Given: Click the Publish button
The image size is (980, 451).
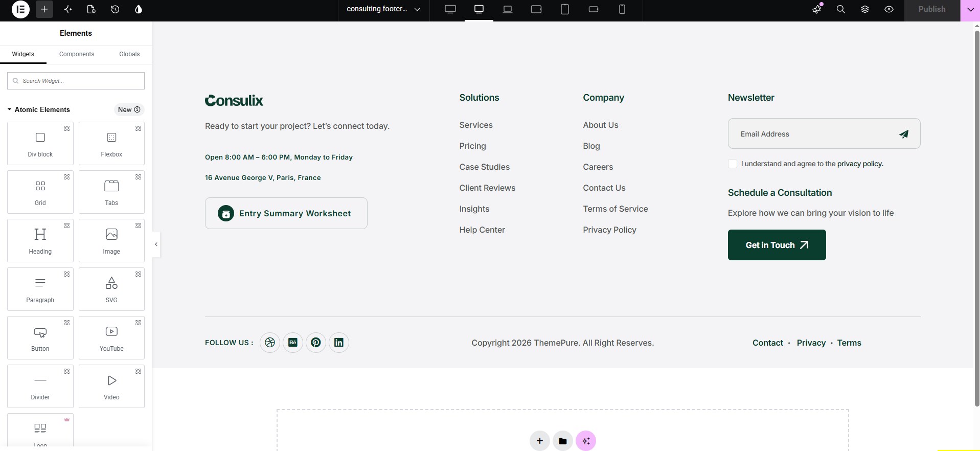Looking at the screenshot, I should [x=932, y=9].
